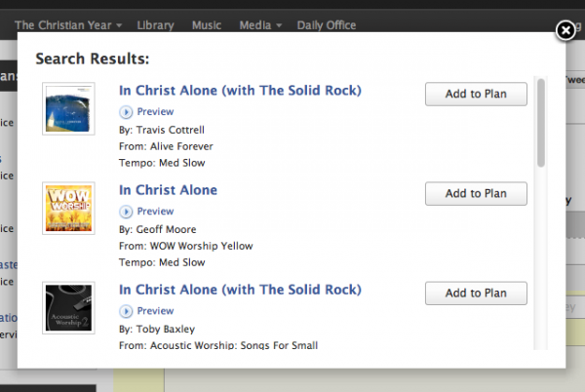Open Acoustic Worship album cover thumbnail

(x=68, y=307)
